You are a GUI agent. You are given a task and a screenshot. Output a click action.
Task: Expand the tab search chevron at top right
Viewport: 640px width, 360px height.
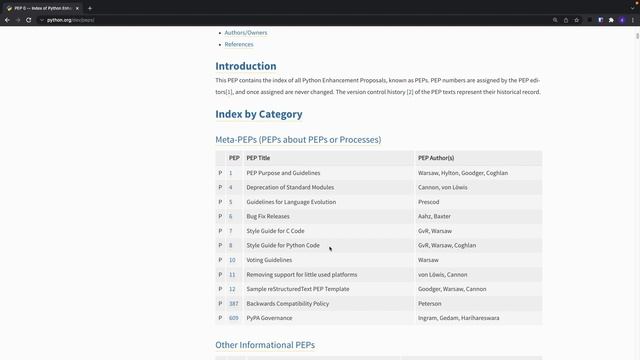pyautogui.click(x=632, y=8)
